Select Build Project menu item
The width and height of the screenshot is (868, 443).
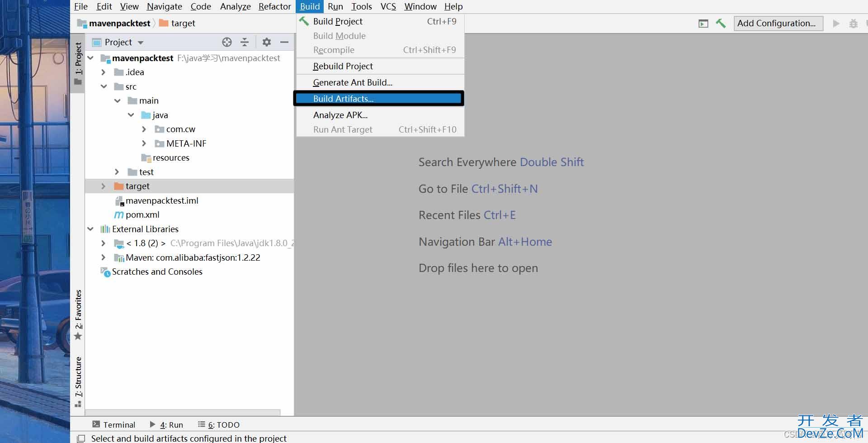[x=380, y=21]
